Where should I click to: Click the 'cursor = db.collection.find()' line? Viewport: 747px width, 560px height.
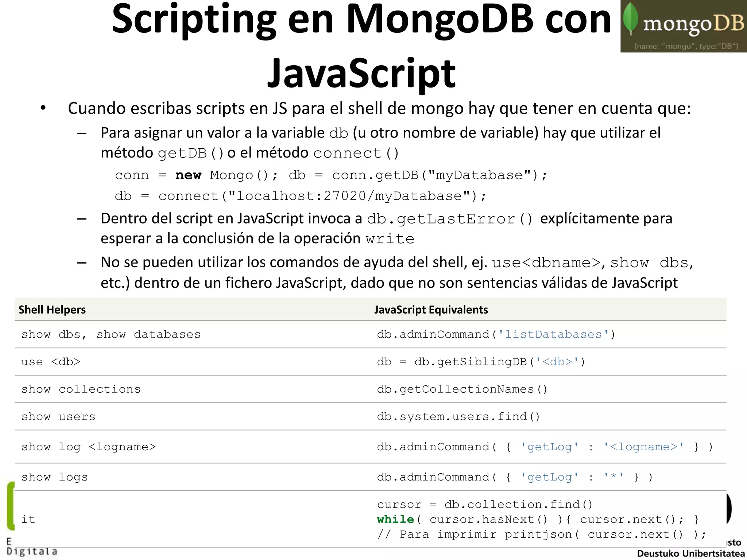[485, 504]
